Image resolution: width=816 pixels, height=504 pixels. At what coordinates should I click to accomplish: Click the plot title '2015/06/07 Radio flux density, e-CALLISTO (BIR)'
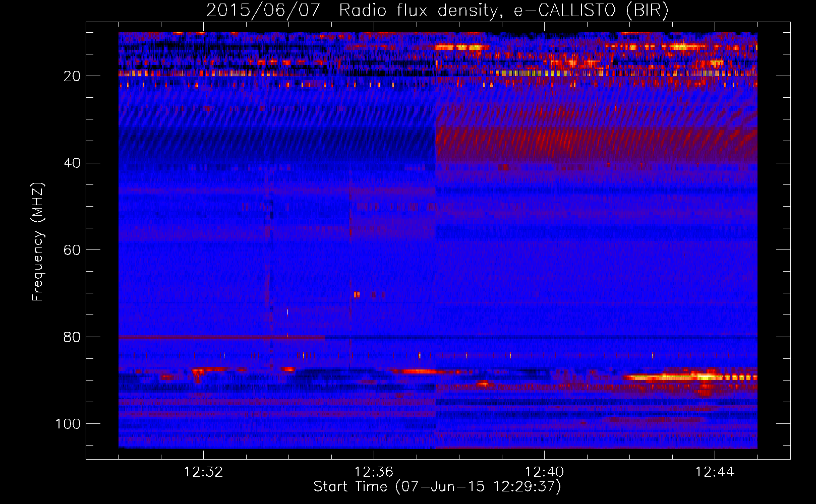[437, 11]
